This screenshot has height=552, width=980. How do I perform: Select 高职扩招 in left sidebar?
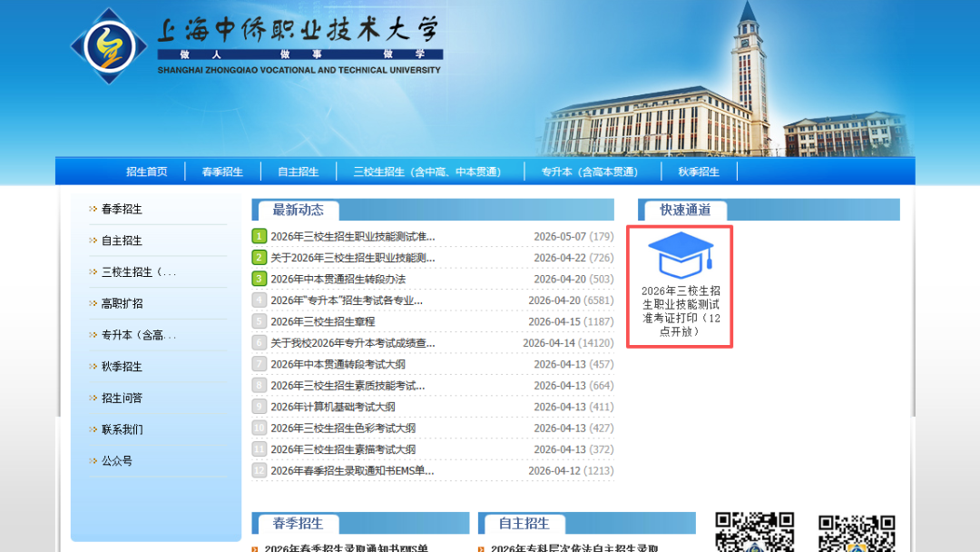pos(122,303)
